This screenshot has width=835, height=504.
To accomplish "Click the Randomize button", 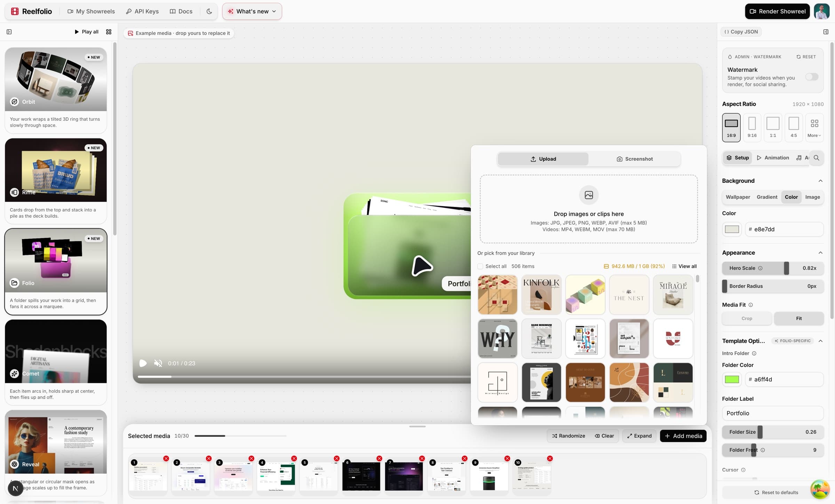I will [568, 436].
